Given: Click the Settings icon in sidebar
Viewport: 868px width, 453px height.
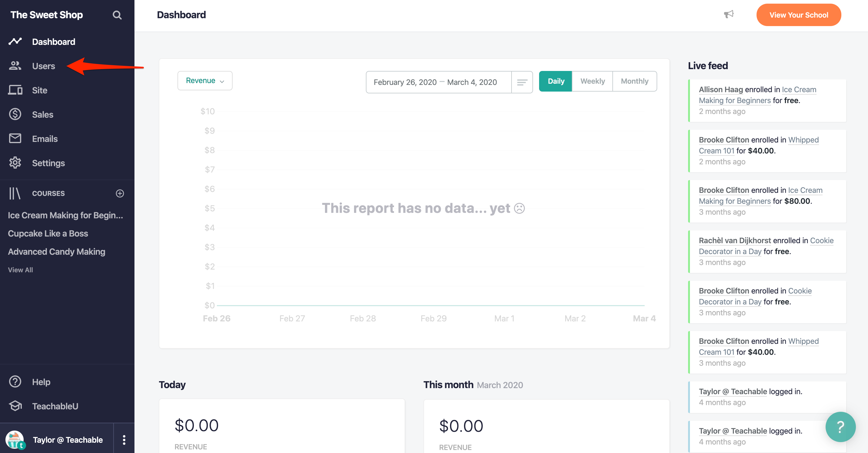Looking at the screenshot, I should pyautogui.click(x=15, y=163).
